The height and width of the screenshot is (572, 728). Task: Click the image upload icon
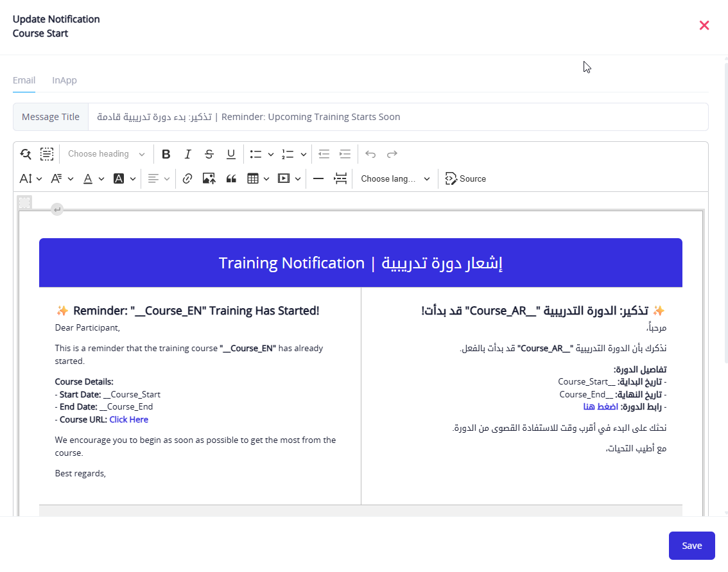coord(209,179)
